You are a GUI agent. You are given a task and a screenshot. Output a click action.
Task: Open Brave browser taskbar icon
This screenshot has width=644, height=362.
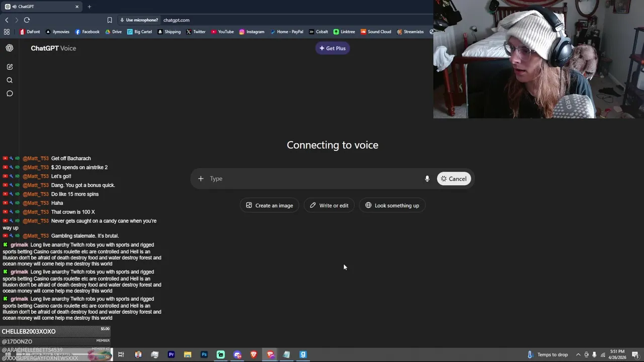pyautogui.click(x=254, y=354)
